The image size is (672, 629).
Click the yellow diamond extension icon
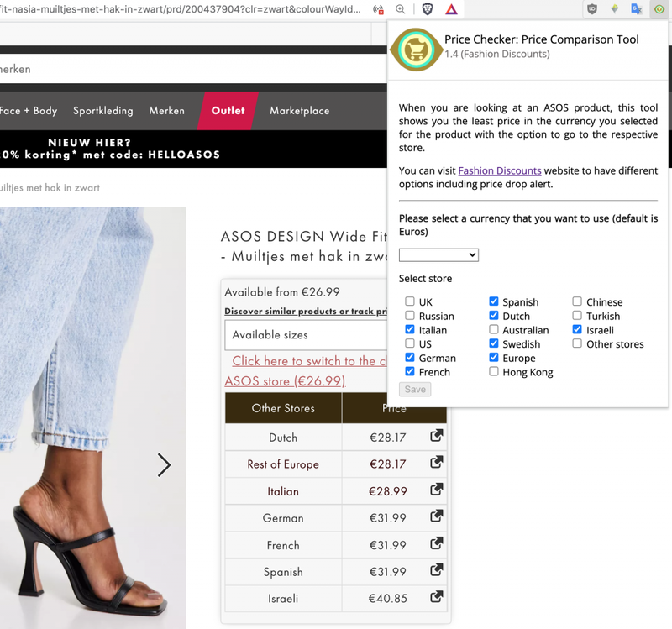point(615,9)
